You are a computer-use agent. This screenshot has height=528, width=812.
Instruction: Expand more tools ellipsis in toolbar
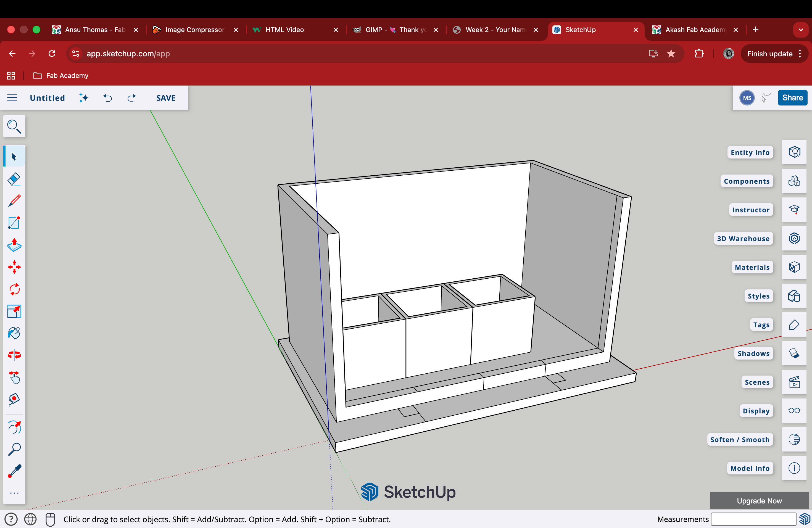coord(14,493)
